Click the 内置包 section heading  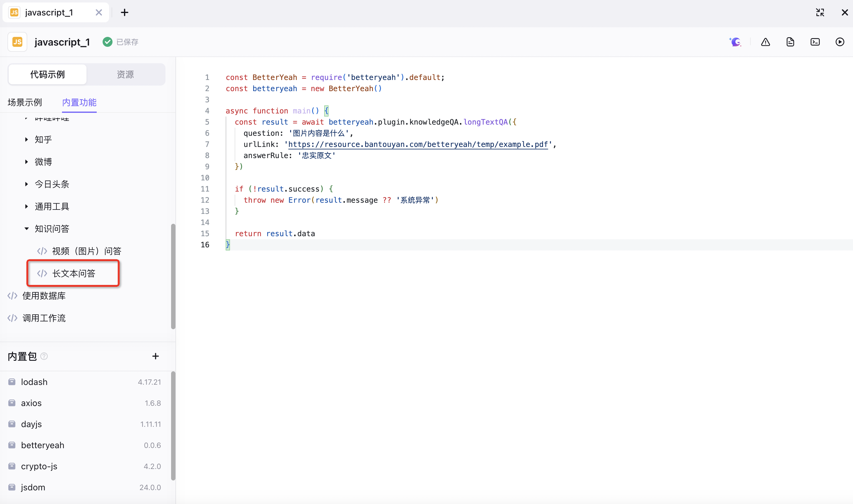(x=22, y=356)
